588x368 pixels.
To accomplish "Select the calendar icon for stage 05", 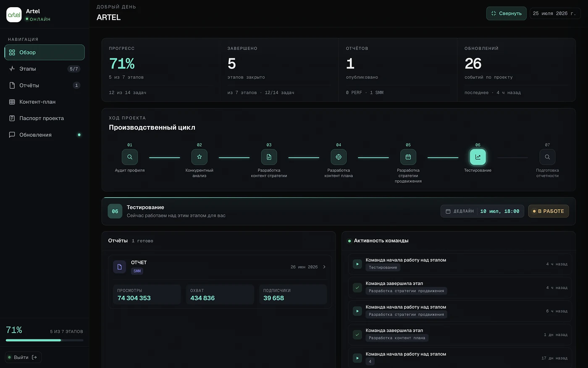I will [408, 157].
